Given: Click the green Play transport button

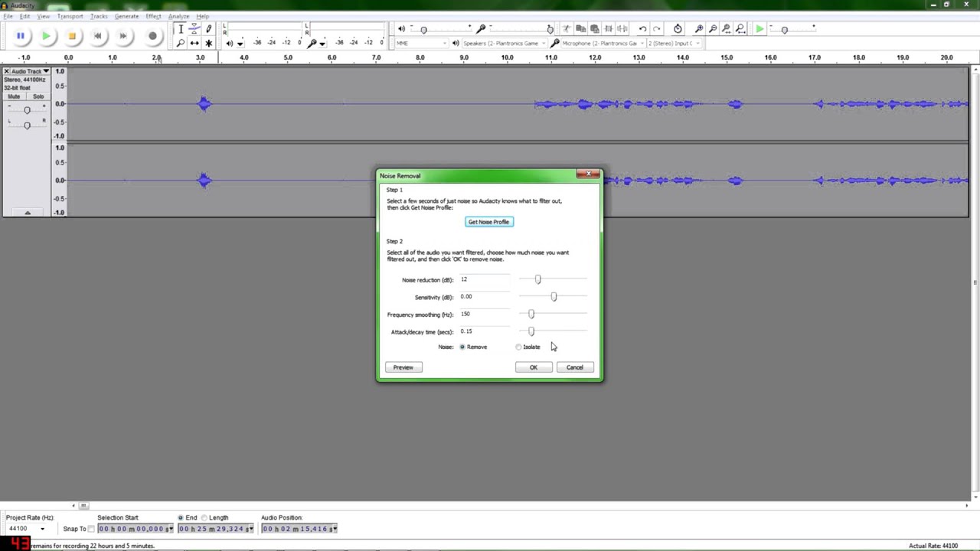Looking at the screenshot, I should (46, 36).
